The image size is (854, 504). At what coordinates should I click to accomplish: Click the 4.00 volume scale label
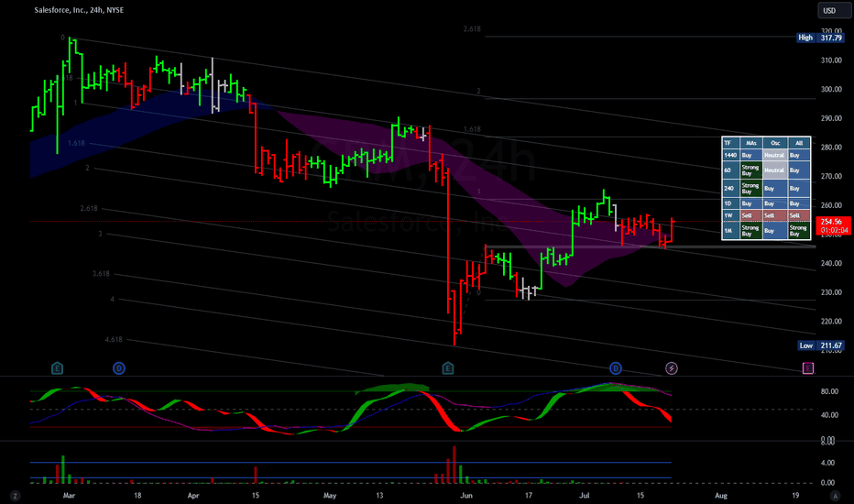[x=827, y=463]
